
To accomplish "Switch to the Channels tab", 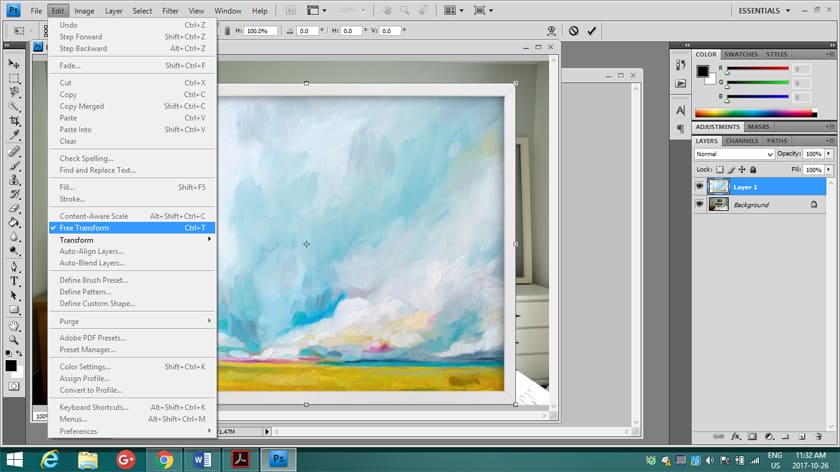I will pos(742,141).
